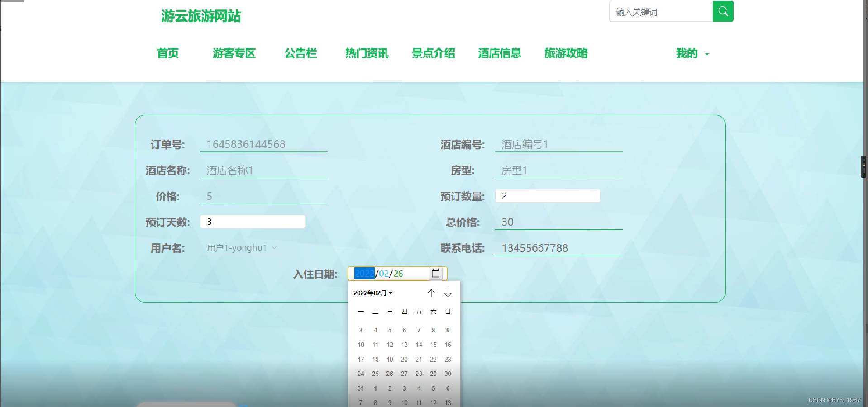Pick day 17 in the calendar
This screenshot has height=407, width=868.
[x=361, y=359]
